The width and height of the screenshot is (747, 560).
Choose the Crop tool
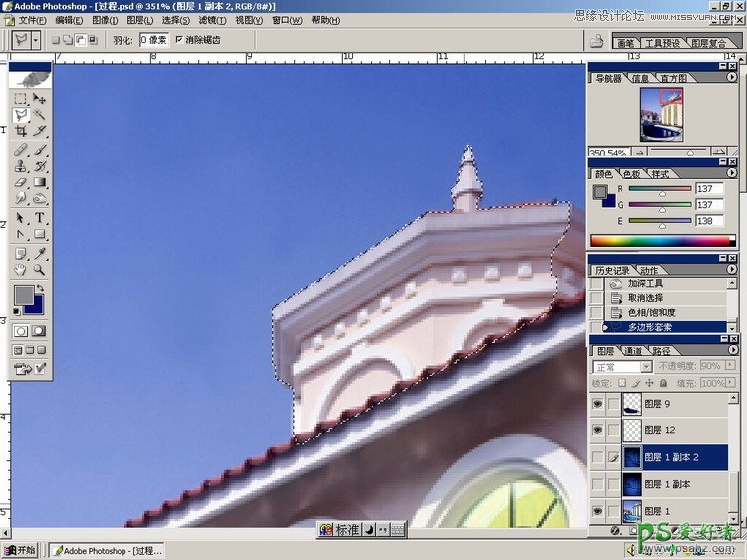tap(20, 131)
